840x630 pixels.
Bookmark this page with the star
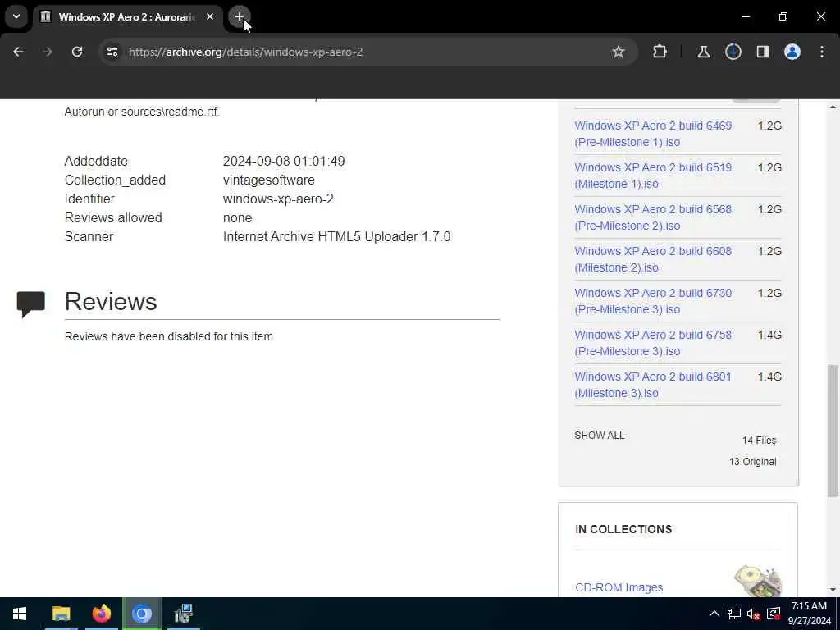click(x=619, y=52)
